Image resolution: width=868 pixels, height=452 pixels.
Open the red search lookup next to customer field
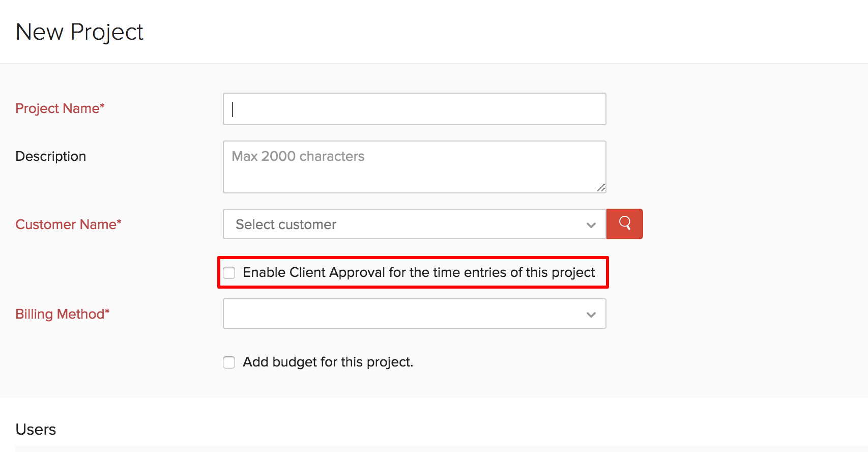(624, 224)
